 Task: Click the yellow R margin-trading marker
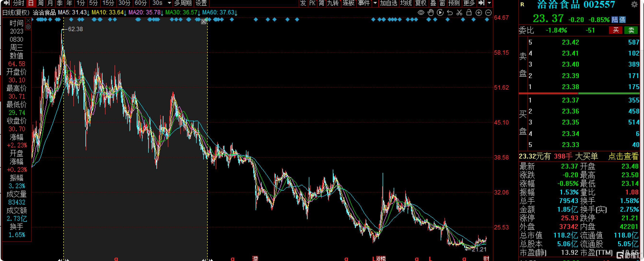[x=522, y=4]
